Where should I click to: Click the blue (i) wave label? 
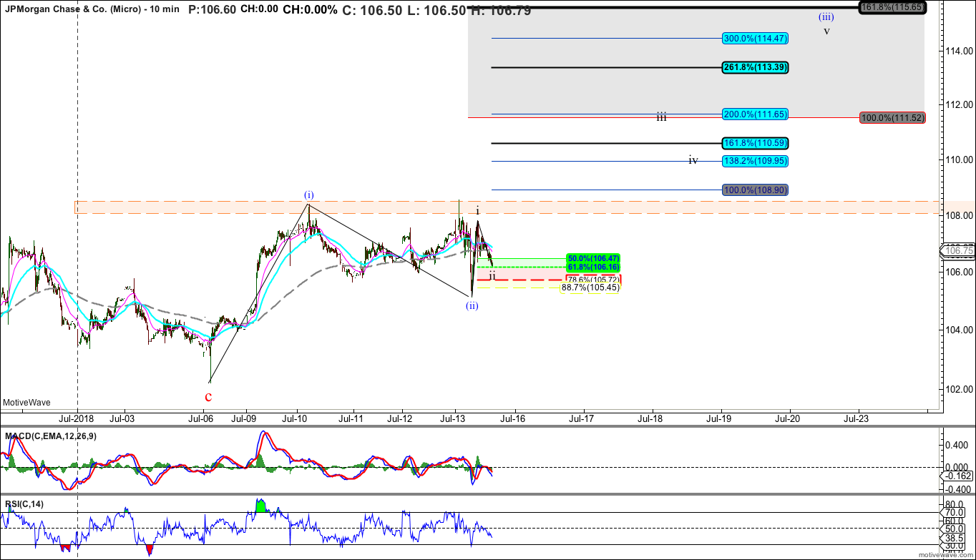[308, 195]
